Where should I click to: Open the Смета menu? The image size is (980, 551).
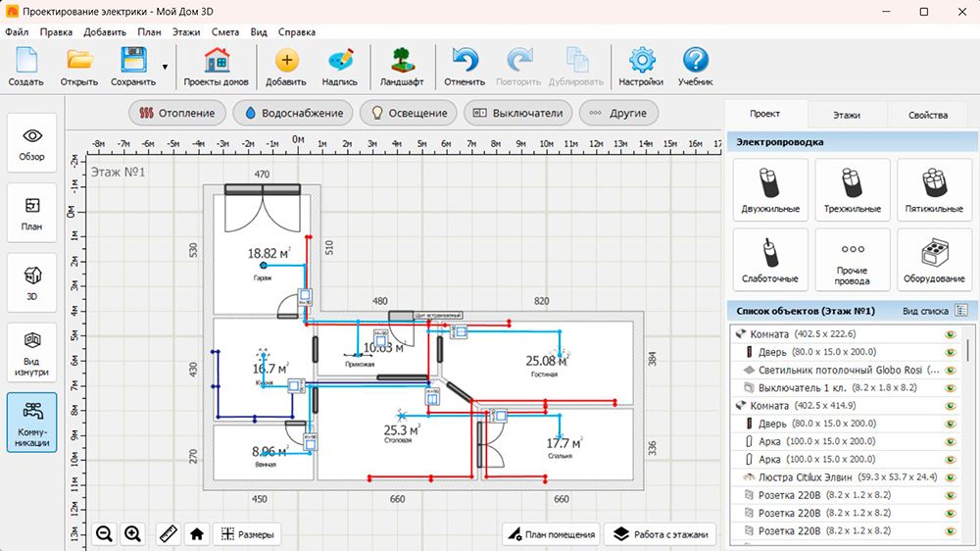click(x=225, y=32)
